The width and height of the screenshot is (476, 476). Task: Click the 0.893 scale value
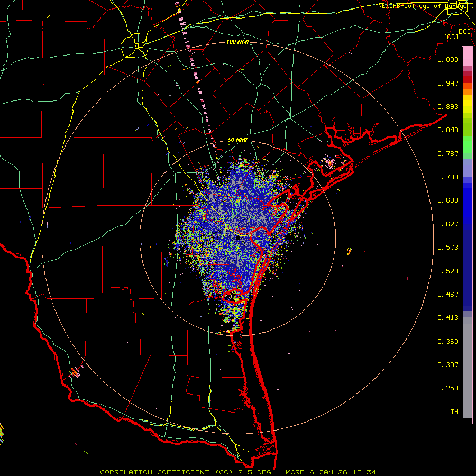coord(448,106)
